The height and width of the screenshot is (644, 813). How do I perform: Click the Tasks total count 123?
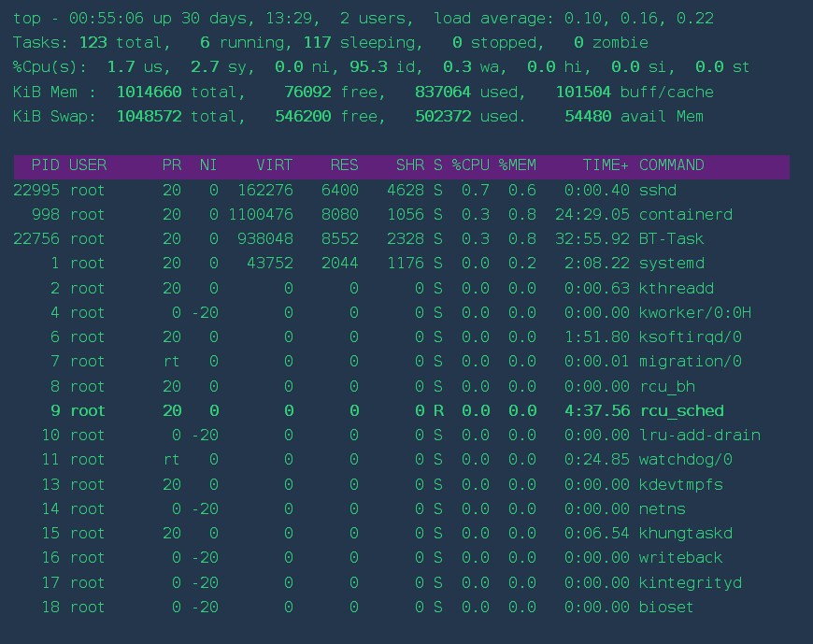(93, 43)
